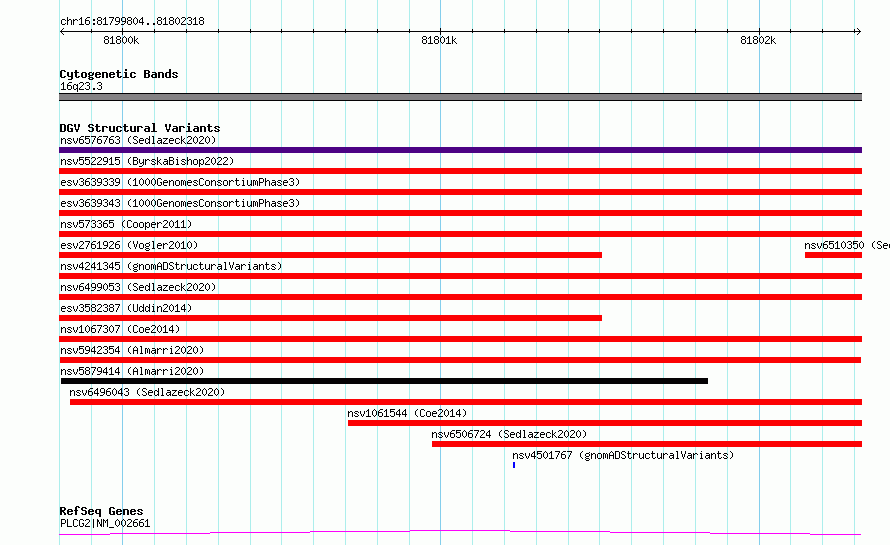Open esv2761926 (Vogler2010) variant label
Viewport: 890px width, 545px height.
129,245
